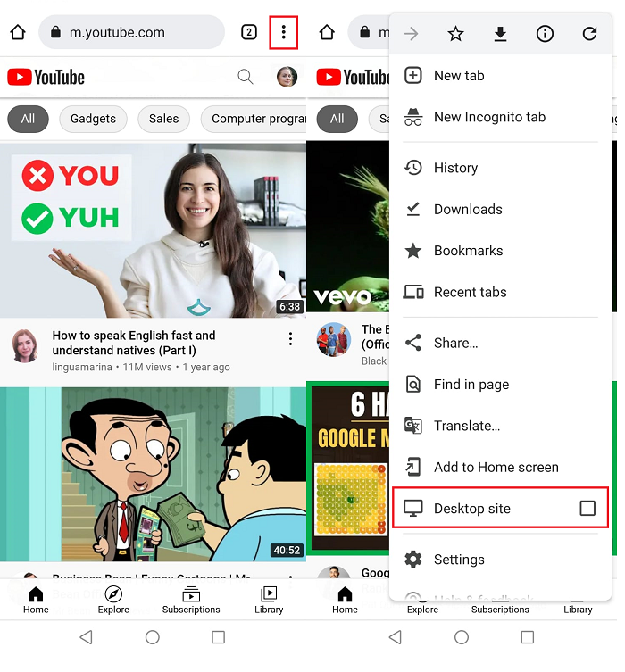Open the vevo music video thumbnail
This screenshot has height=672, width=625.
click(x=347, y=227)
